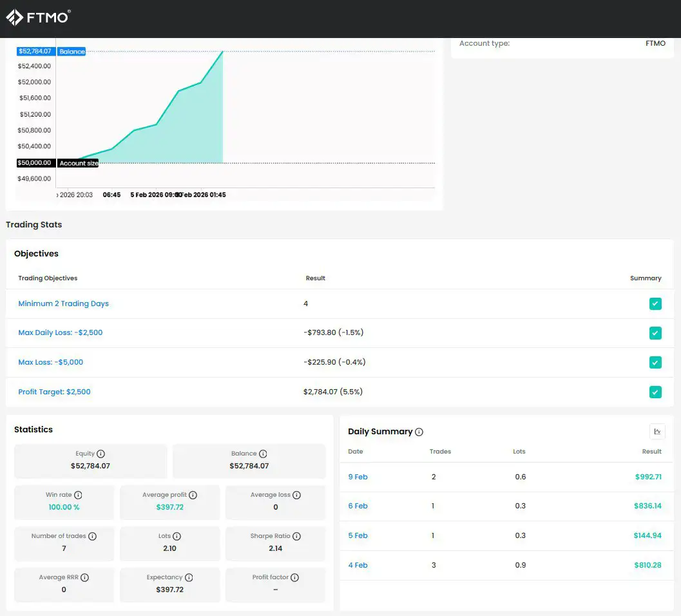Click the info icon next to Daily Summary
The width and height of the screenshot is (681, 616).
tap(419, 432)
